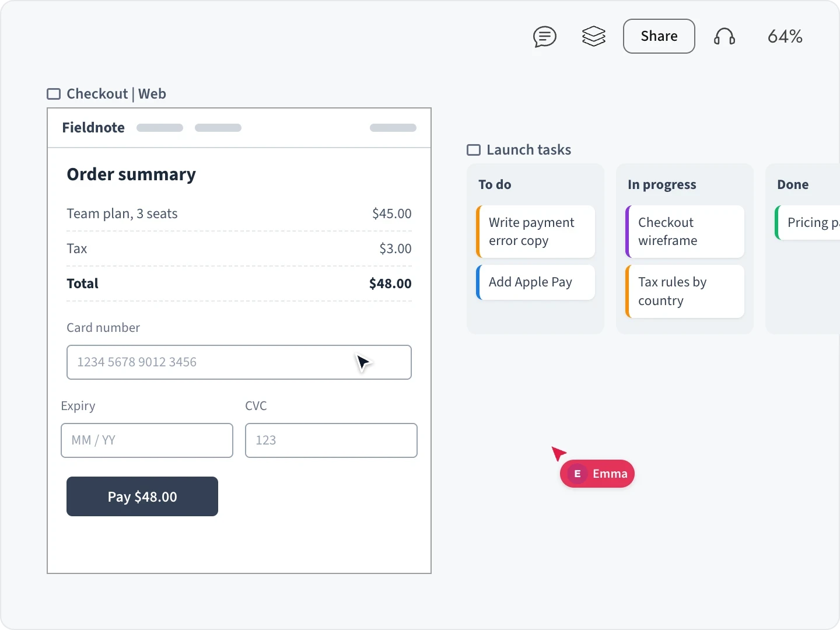
Task: Click Emma's collaborator cursor label
Action: 597,474
